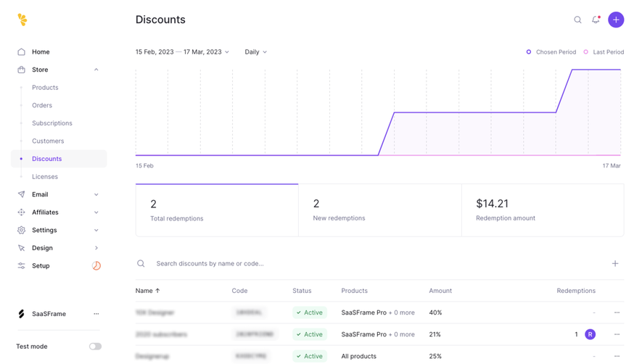Click the Home house icon

point(21,51)
